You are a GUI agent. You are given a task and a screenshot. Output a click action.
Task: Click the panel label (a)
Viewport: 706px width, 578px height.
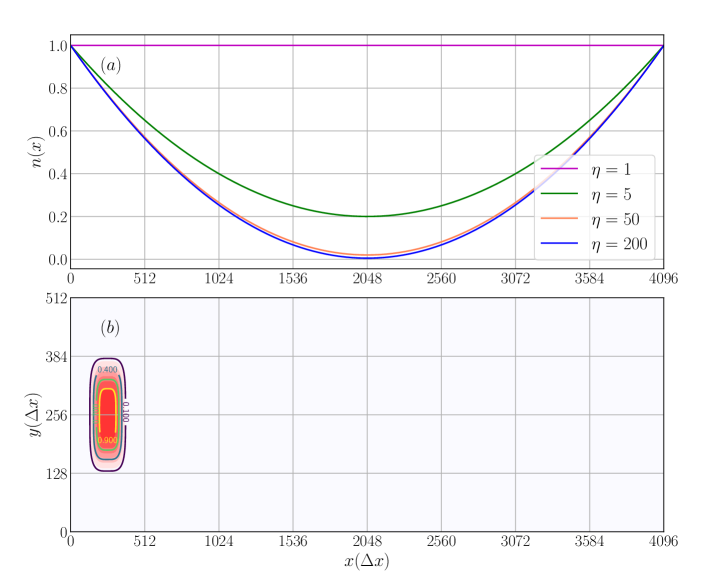110,66
